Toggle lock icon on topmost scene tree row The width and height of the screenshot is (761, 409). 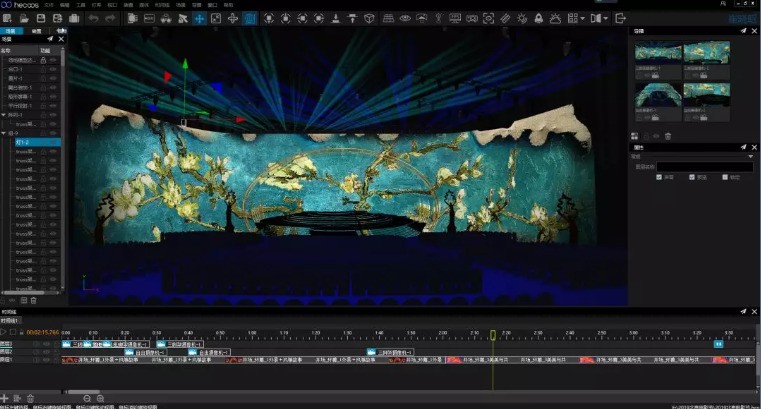[x=43, y=60]
